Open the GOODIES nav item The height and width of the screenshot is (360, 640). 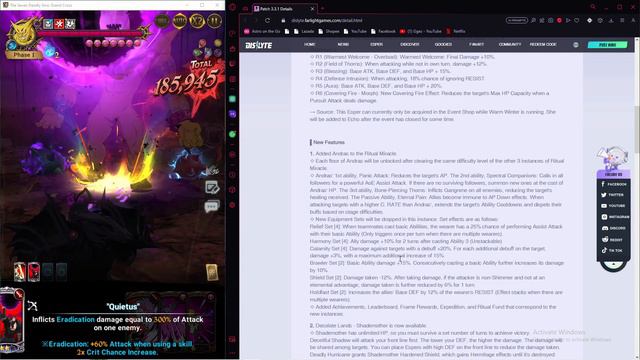(443, 44)
